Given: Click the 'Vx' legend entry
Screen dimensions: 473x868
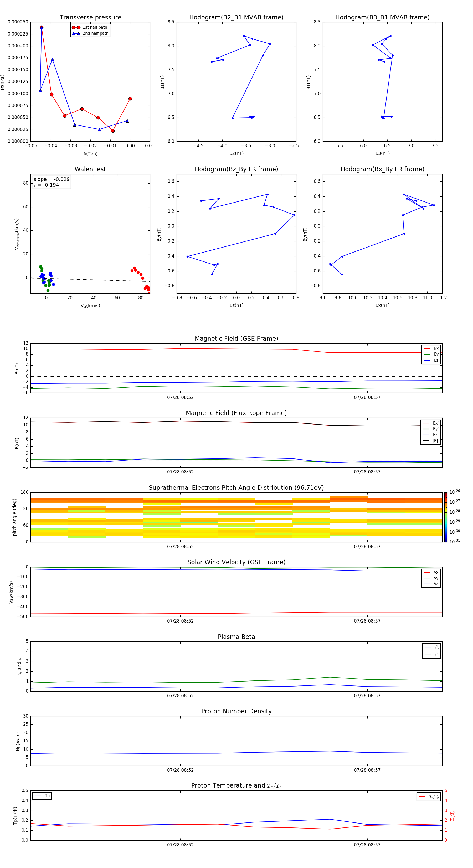Looking at the screenshot, I should pyautogui.click(x=431, y=572).
